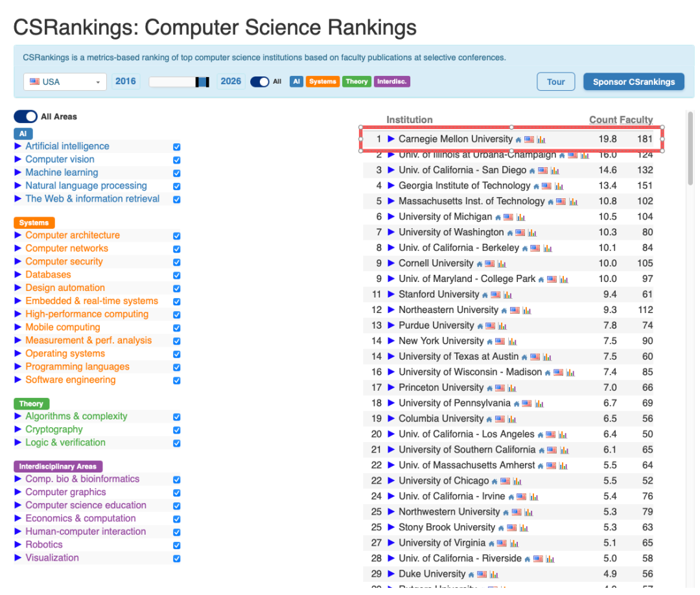Viewport: 700px width, 595px height.
Task: Toggle the All Areas switch off
Action: [x=25, y=117]
